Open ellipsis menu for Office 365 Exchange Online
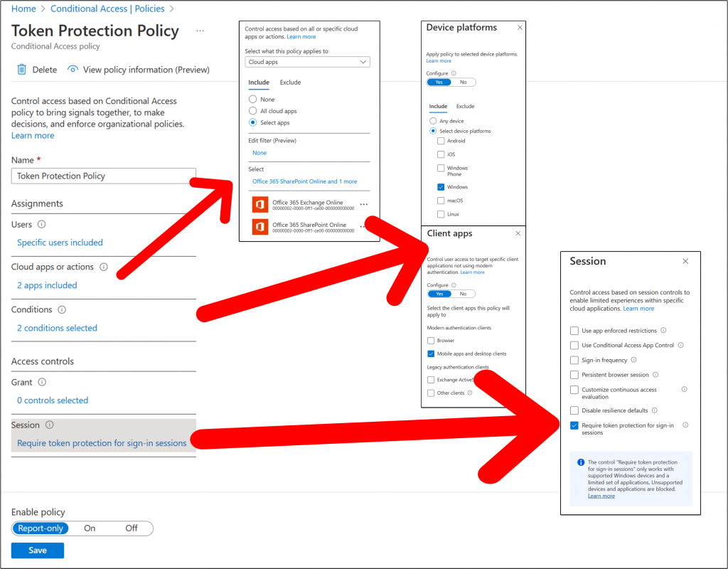Image resolution: width=728 pixels, height=569 pixels. pyautogui.click(x=364, y=205)
